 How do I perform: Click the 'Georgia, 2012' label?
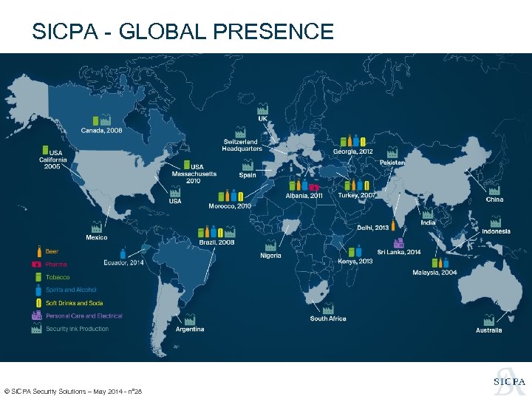tap(353, 151)
